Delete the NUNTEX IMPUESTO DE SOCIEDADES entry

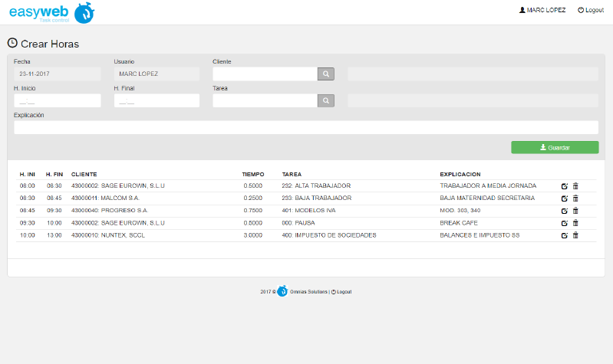coord(575,235)
